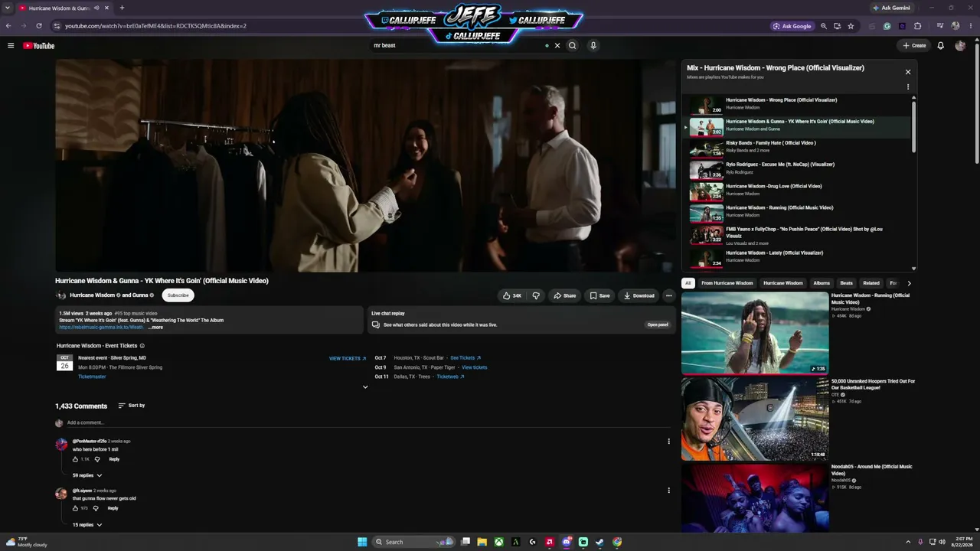Open the Mix playlist three-dot menu
980x551 pixels.
[908, 86]
